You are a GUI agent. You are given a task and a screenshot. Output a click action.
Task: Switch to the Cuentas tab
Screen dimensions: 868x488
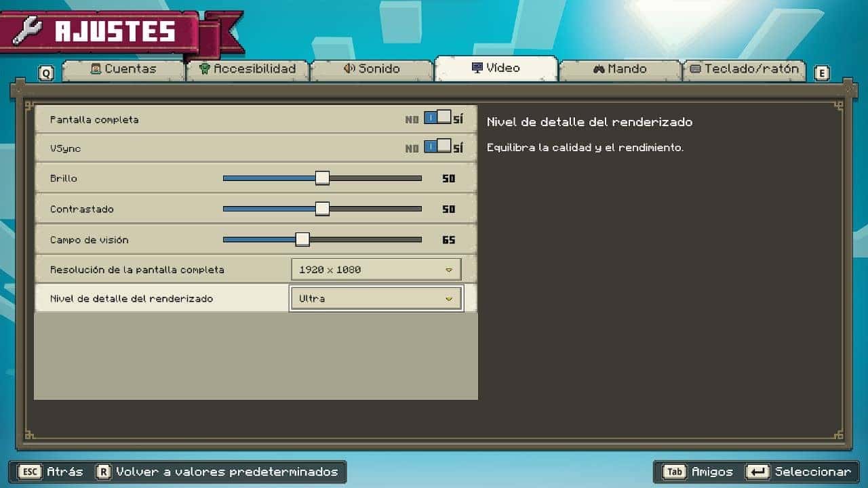pyautogui.click(x=123, y=69)
